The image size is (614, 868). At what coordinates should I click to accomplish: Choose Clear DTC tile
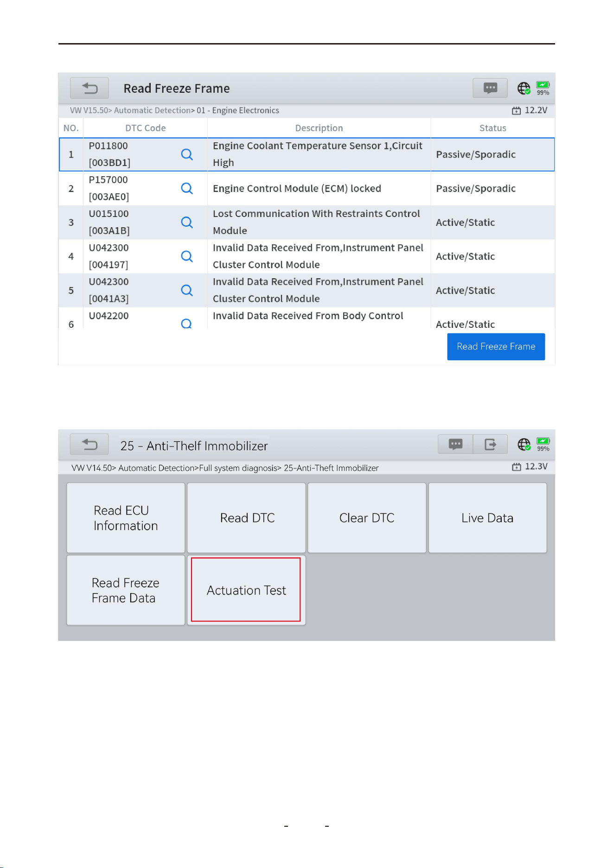coord(367,518)
